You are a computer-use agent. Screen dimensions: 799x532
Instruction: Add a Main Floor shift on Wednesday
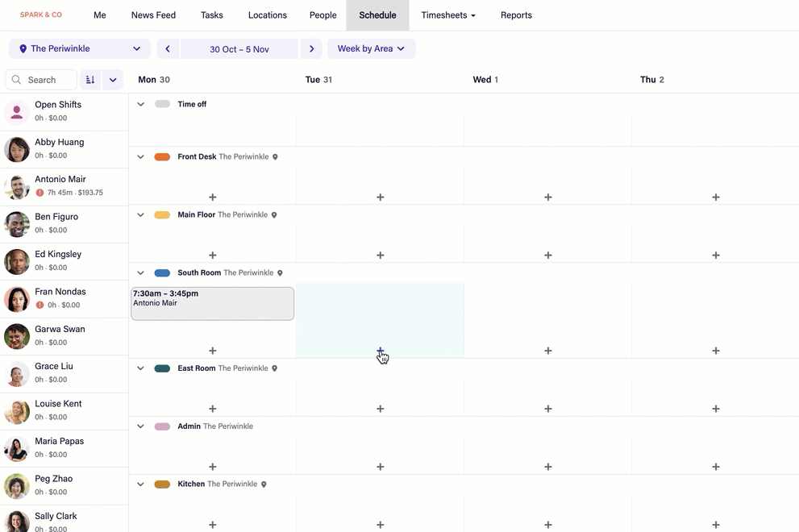click(547, 256)
